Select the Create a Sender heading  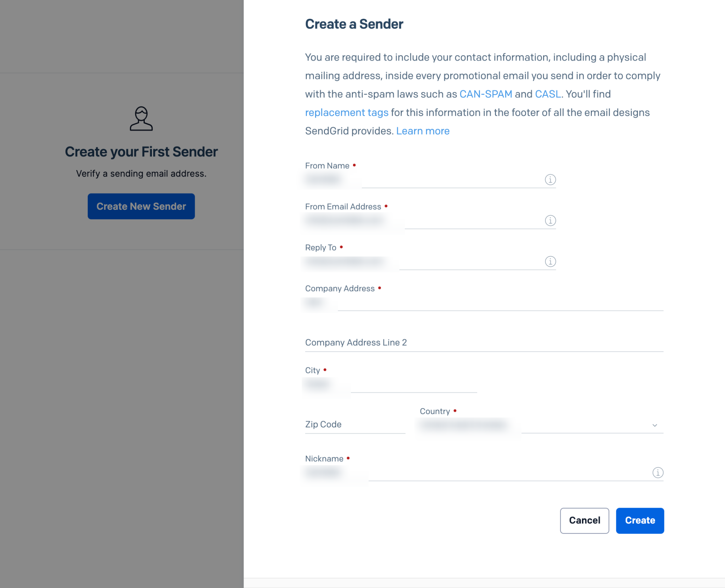tap(354, 24)
